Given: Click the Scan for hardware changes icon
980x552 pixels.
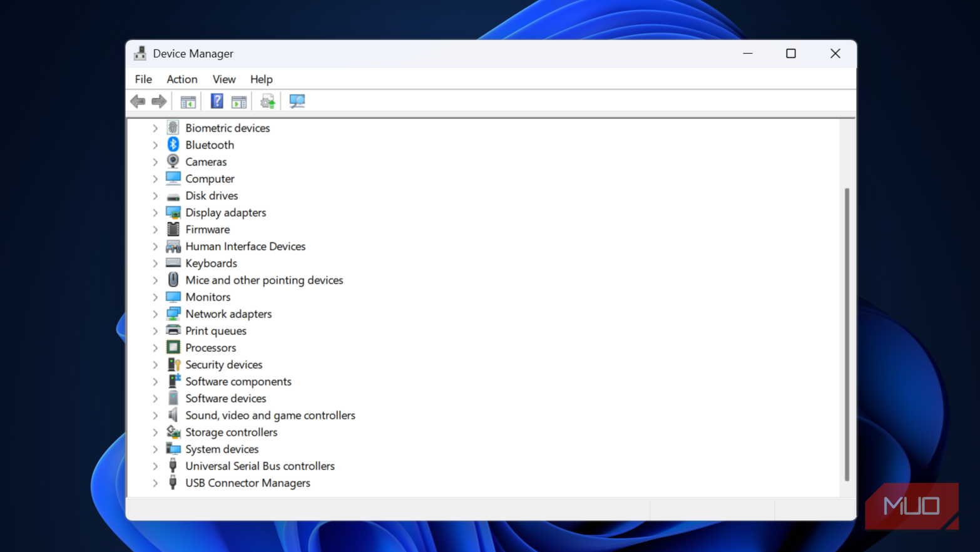Looking at the screenshot, I should point(297,101).
